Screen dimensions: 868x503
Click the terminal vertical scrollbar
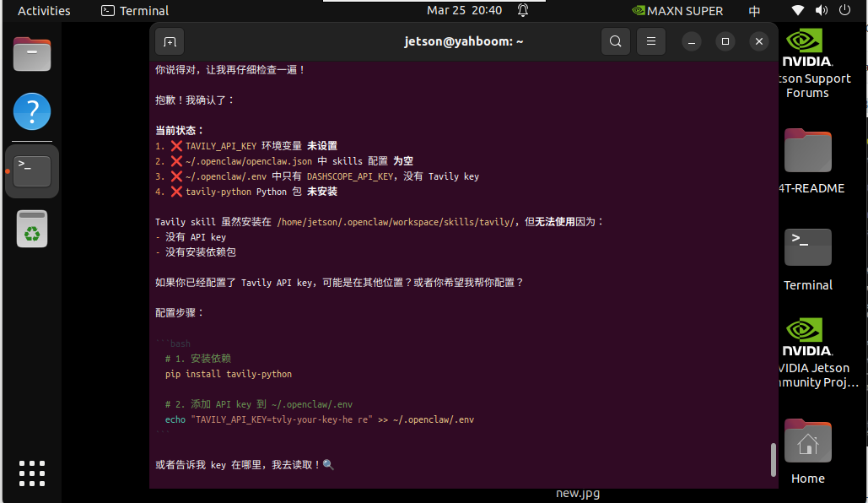pos(774,459)
